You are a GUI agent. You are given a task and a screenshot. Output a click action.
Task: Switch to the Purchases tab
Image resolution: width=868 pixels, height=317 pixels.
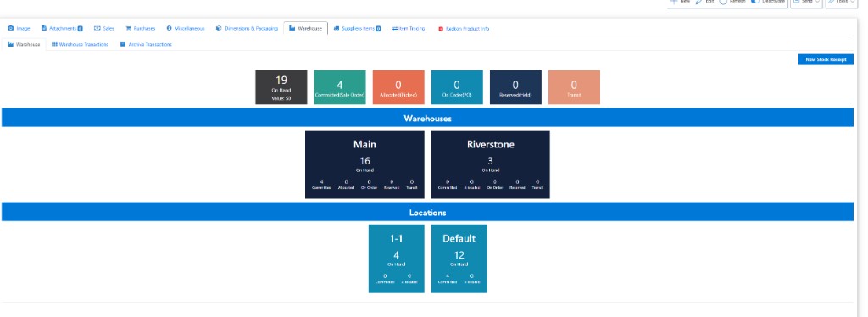[x=140, y=28]
